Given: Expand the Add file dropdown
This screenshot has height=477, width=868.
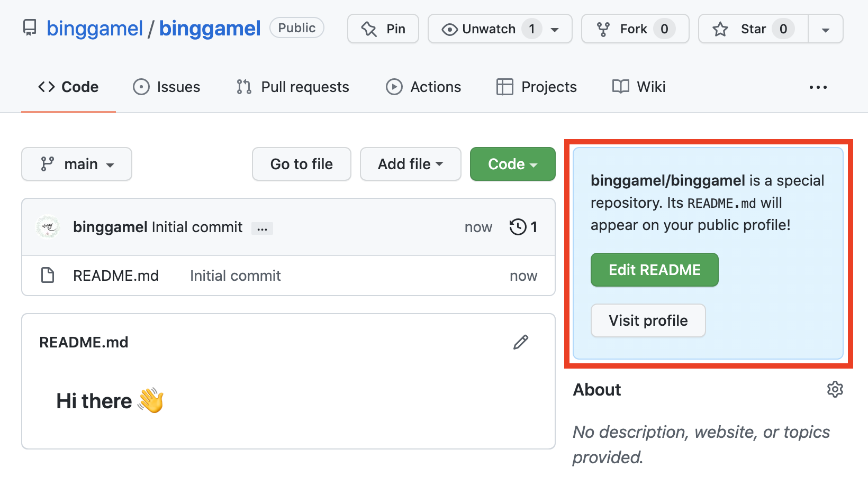Looking at the screenshot, I should (411, 164).
